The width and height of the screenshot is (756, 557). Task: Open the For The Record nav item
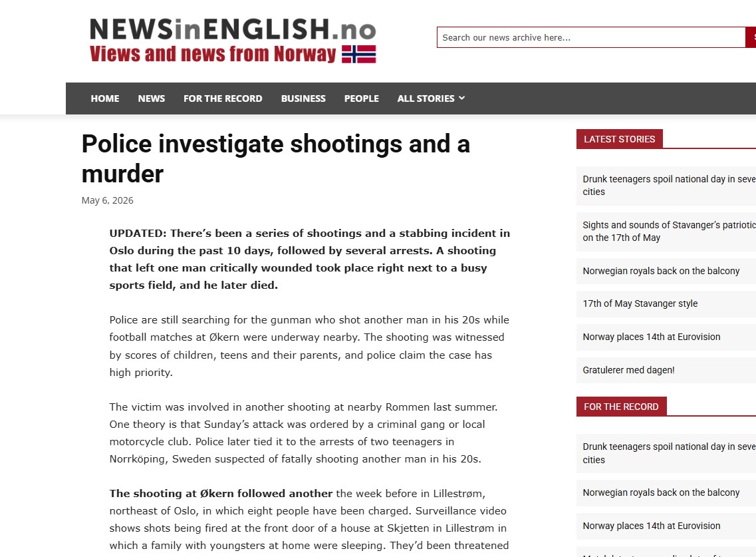(x=223, y=98)
